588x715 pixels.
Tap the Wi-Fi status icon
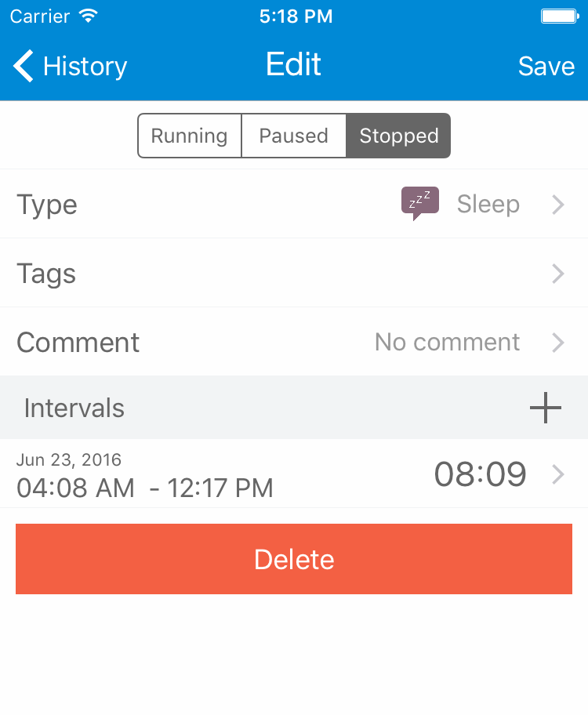coord(89,16)
